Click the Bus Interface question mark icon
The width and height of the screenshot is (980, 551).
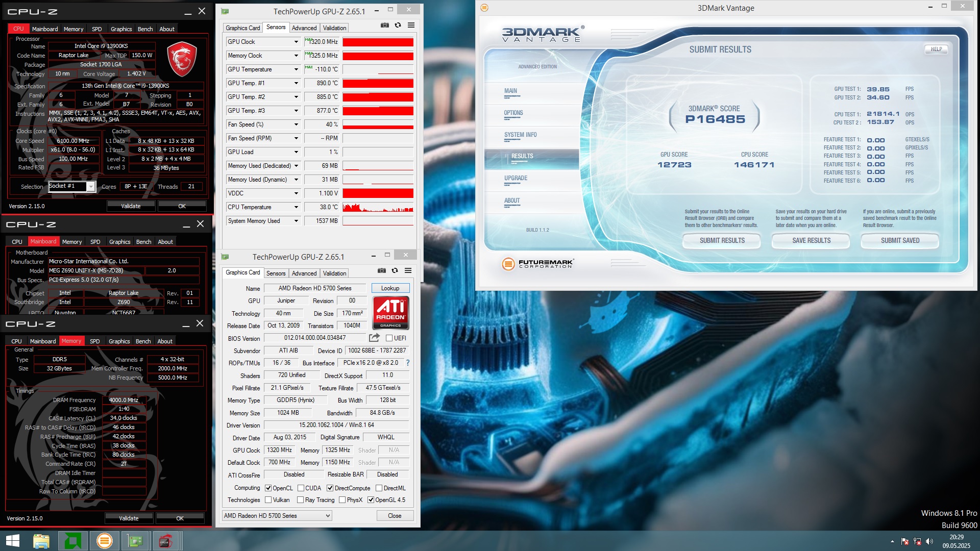click(x=407, y=363)
